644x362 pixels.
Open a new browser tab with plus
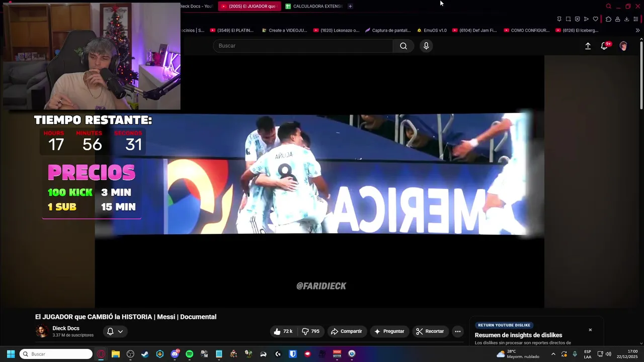click(x=350, y=6)
